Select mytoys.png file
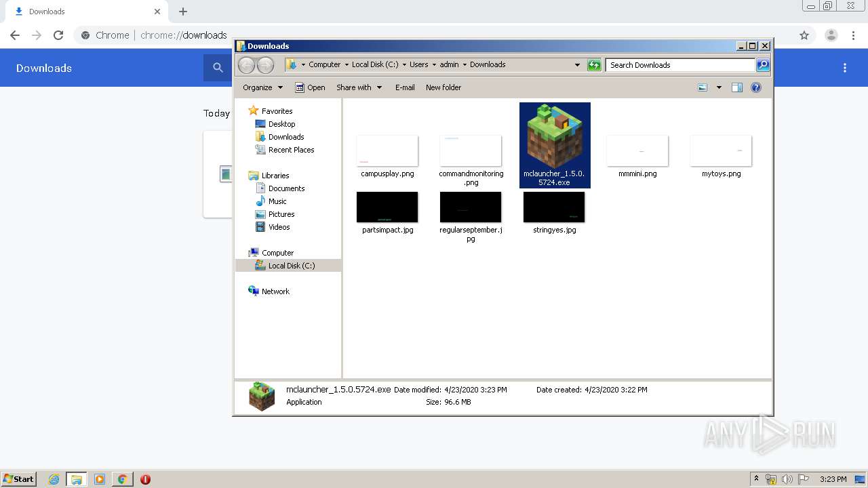 coord(721,157)
